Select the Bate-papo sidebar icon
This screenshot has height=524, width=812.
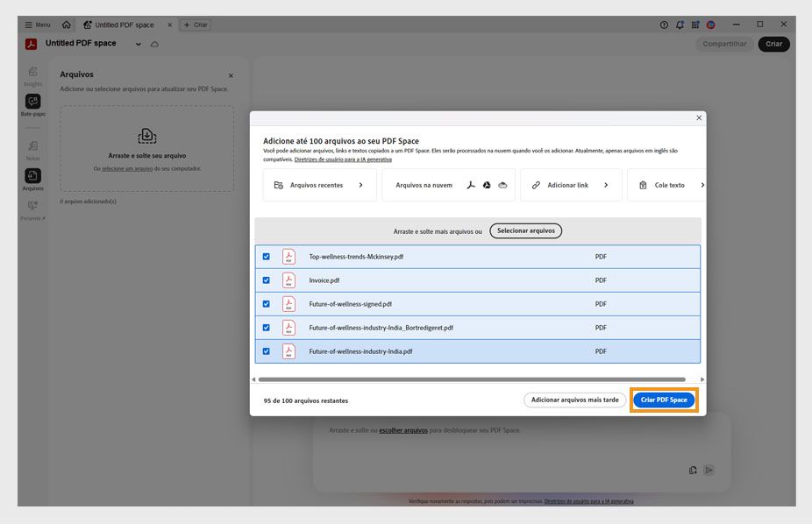(x=32, y=103)
